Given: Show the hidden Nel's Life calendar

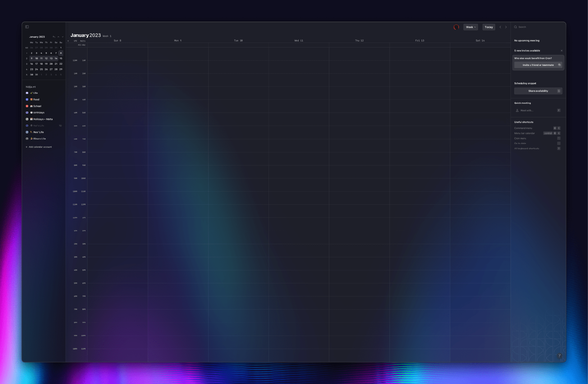Looking at the screenshot, I should (x=60, y=126).
